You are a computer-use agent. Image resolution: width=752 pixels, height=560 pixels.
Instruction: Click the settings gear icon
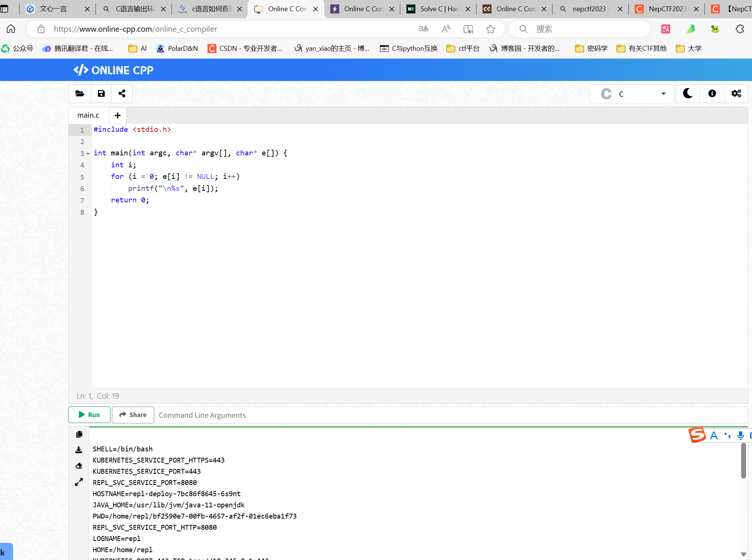coord(736,94)
